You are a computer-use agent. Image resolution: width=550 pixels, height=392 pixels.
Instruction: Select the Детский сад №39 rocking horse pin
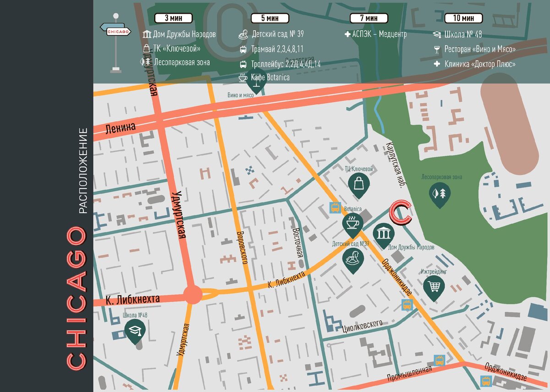(x=353, y=260)
